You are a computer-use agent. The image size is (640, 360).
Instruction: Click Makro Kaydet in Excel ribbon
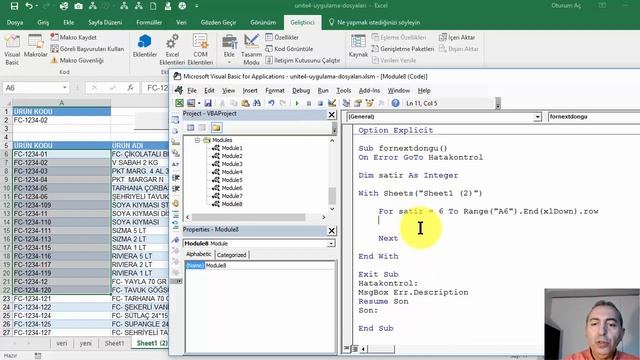click(x=73, y=37)
